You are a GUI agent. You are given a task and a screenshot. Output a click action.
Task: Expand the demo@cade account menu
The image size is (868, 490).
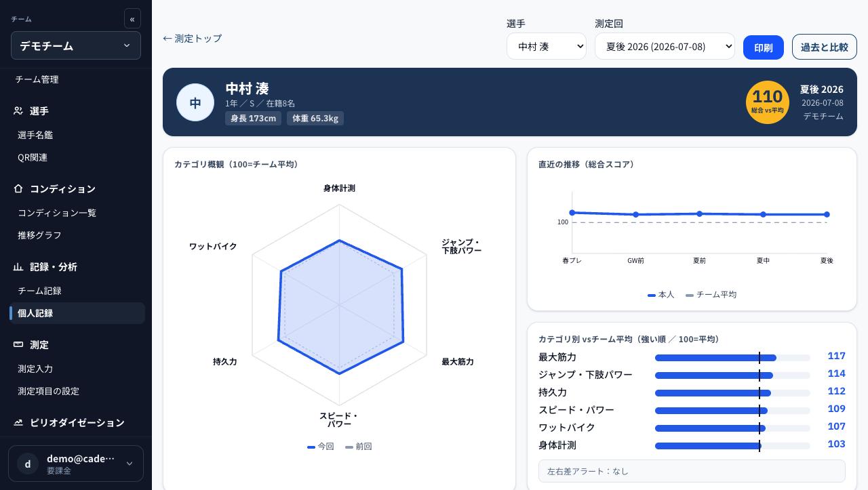coord(76,464)
